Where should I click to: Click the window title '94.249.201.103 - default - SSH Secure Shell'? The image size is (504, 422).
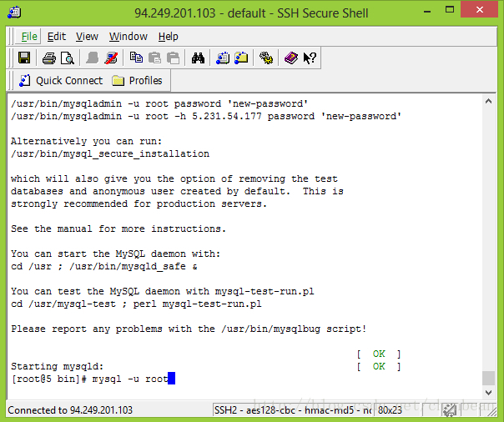coord(251,13)
